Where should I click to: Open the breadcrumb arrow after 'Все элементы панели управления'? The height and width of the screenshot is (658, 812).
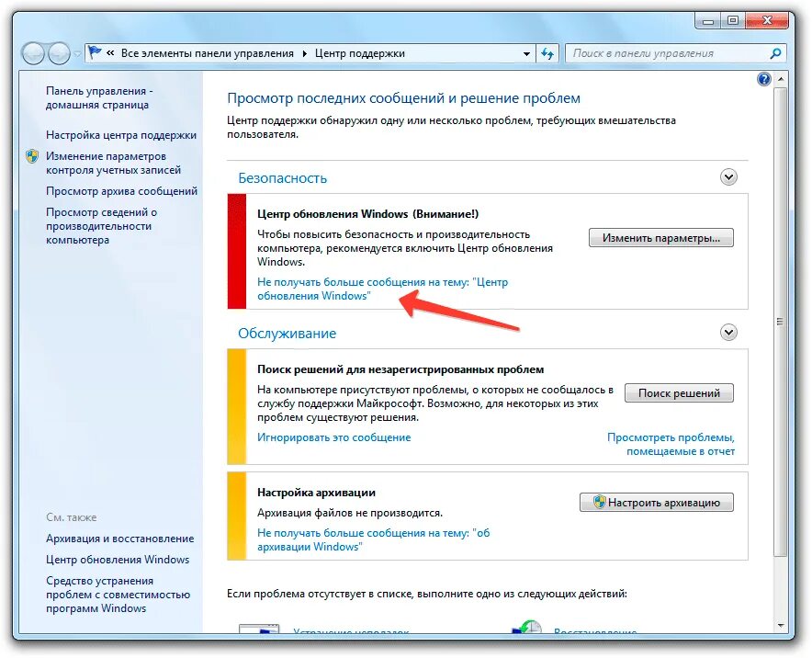(x=304, y=54)
